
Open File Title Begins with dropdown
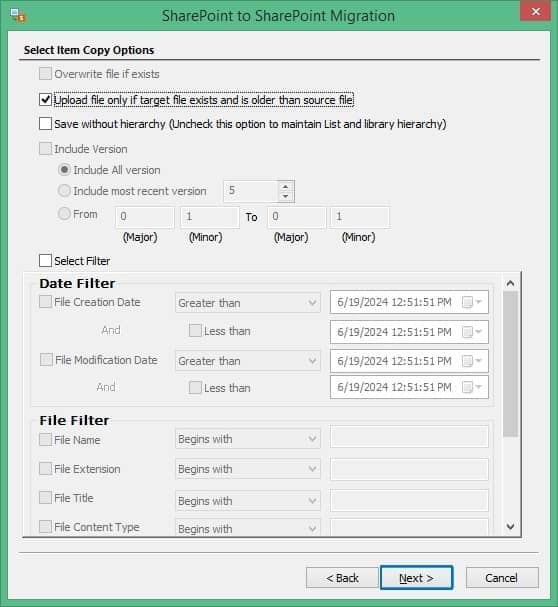pos(248,501)
